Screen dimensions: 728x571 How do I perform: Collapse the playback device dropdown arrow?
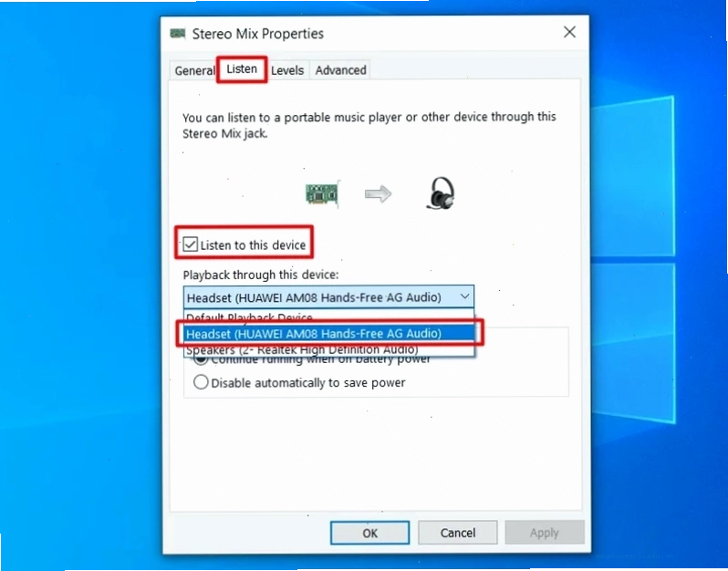tap(464, 296)
